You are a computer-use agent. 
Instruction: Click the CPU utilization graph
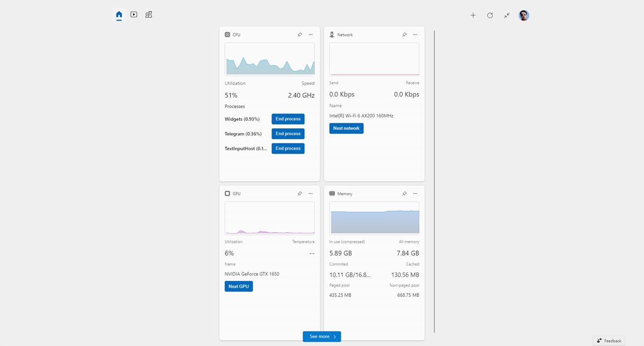point(270,59)
